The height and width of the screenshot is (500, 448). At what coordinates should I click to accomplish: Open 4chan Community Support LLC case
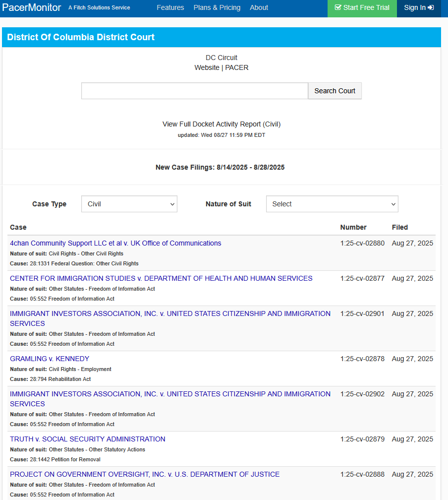(115, 243)
